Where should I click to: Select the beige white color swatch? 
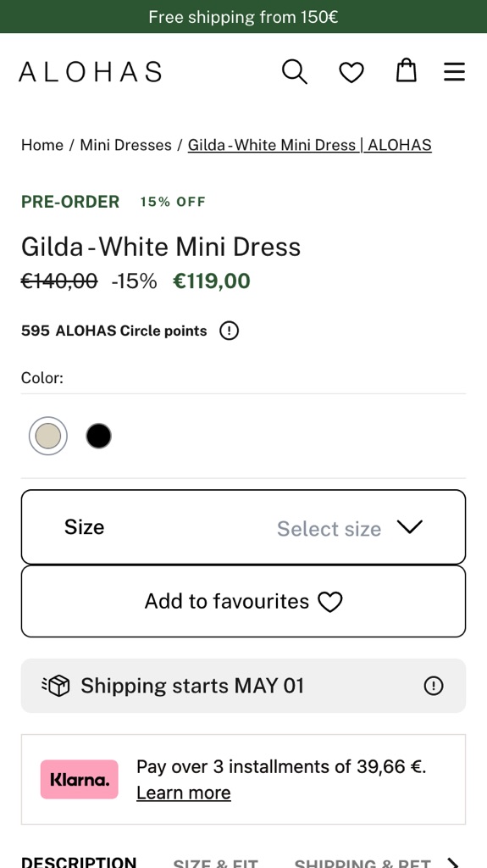click(x=48, y=437)
